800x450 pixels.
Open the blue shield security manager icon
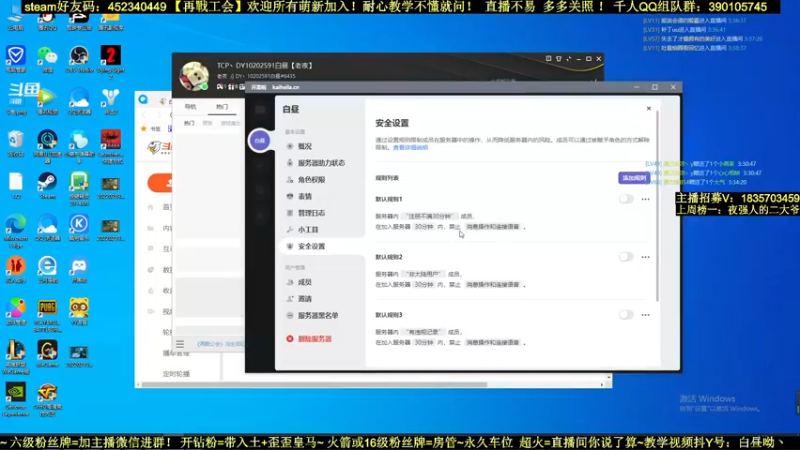(x=16, y=59)
